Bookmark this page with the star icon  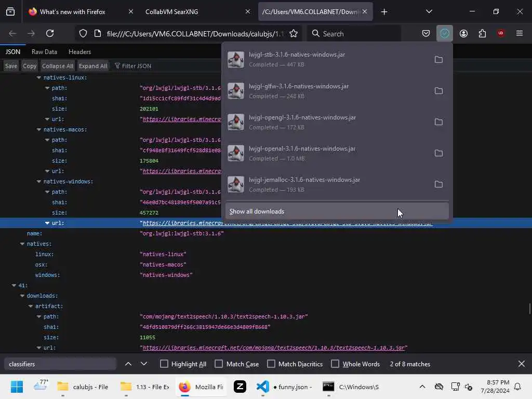click(x=294, y=33)
